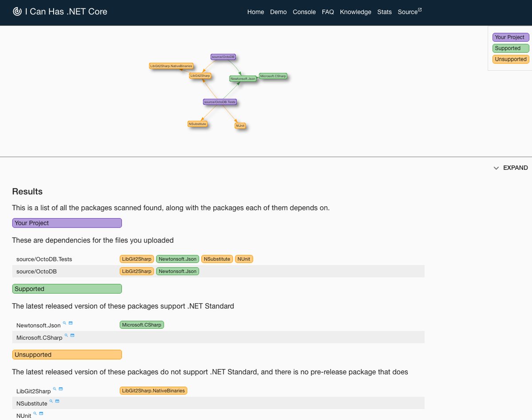This screenshot has width=532, height=420.
Task: Click the window icon beside LibGit2Sharp
Action: click(61, 389)
